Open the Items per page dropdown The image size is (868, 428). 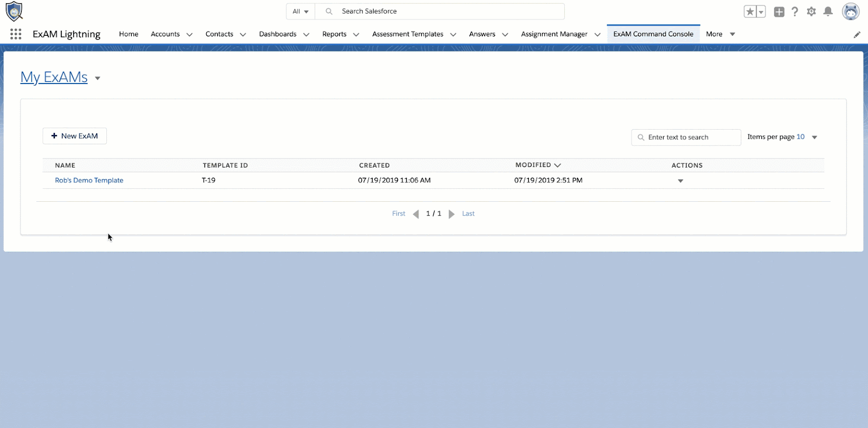(x=814, y=137)
